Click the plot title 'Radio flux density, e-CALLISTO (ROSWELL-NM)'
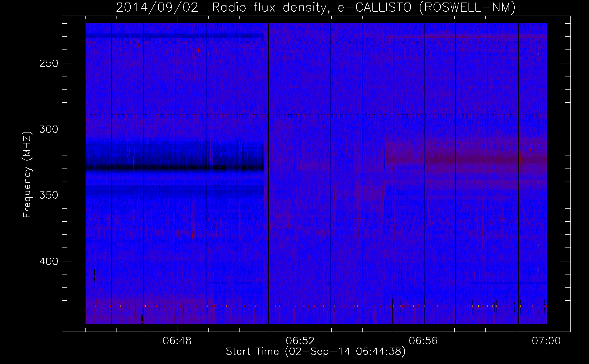 [364, 7]
